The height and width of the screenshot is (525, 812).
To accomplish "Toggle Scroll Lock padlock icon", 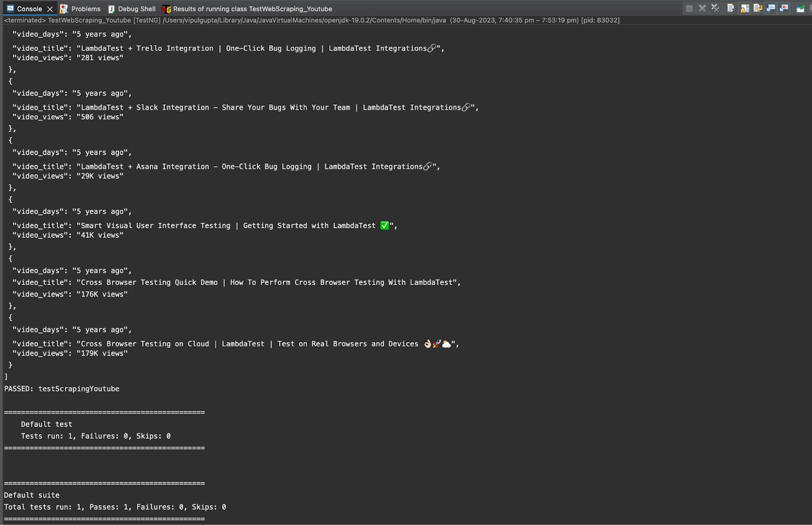I will coord(745,8).
